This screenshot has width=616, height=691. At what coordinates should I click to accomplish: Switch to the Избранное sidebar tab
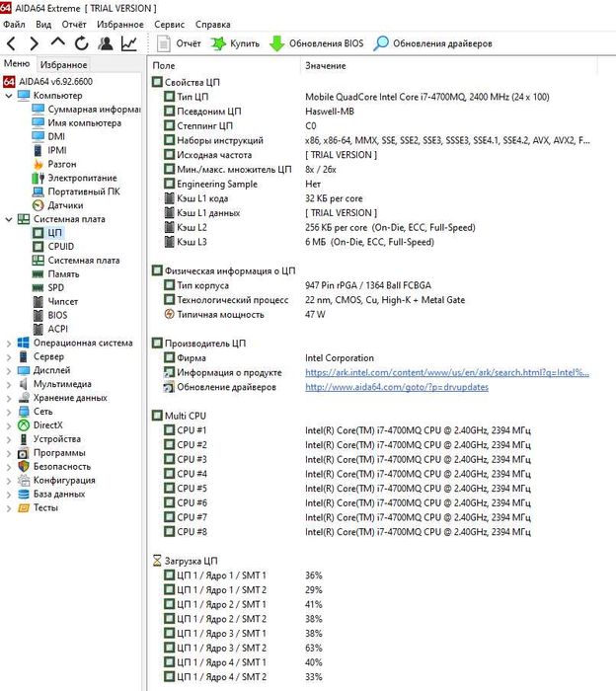[63, 65]
